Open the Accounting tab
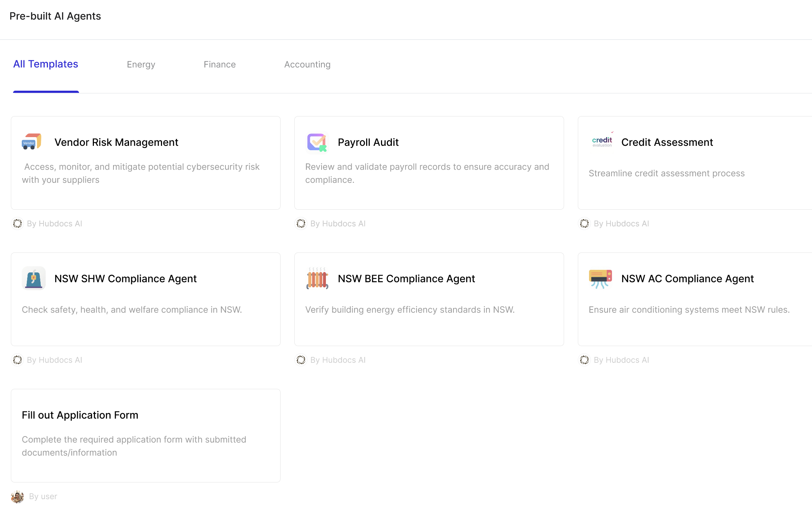This screenshot has height=518, width=812. pyautogui.click(x=307, y=65)
